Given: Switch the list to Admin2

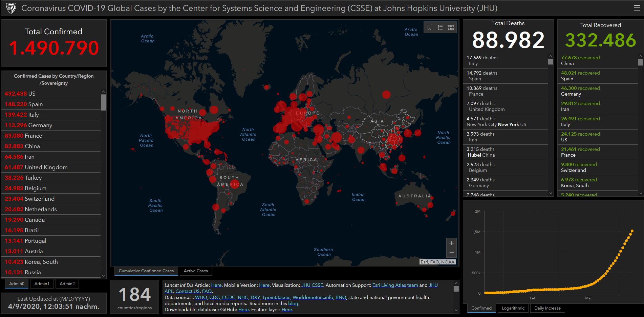Looking at the screenshot, I should pos(67,284).
